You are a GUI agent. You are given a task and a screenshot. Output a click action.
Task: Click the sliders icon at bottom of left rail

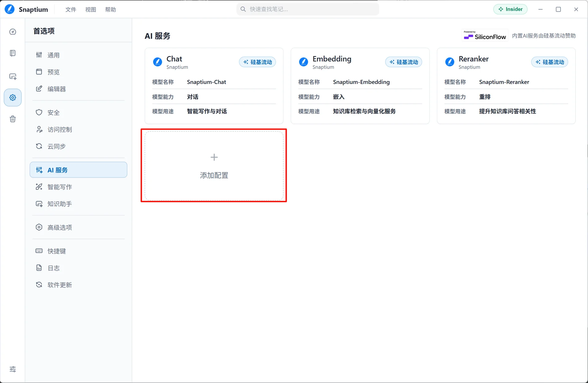[x=13, y=369]
